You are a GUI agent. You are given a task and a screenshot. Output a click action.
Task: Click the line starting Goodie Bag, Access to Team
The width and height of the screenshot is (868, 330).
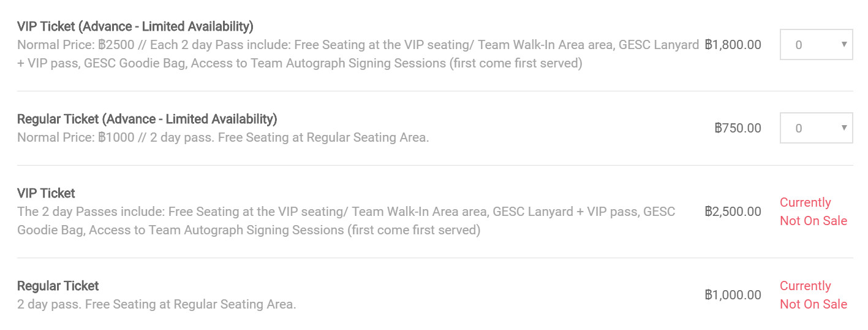coord(249,230)
